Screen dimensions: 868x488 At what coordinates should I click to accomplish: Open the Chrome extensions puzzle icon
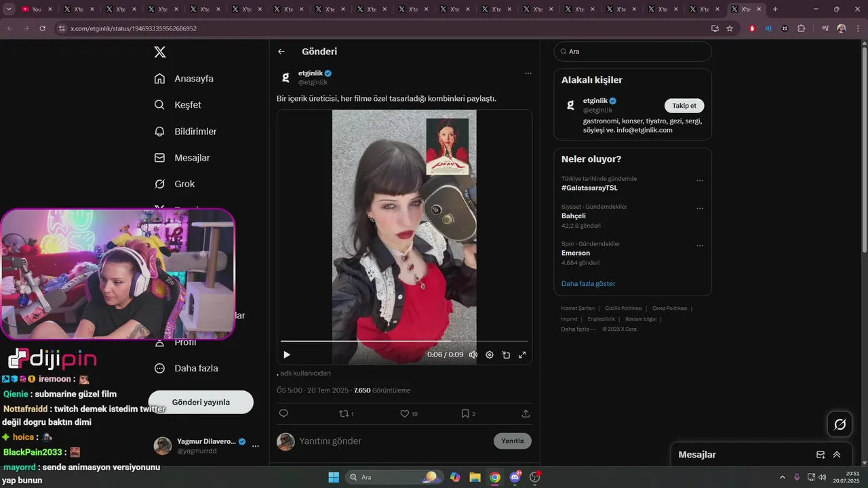click(802, 28)
